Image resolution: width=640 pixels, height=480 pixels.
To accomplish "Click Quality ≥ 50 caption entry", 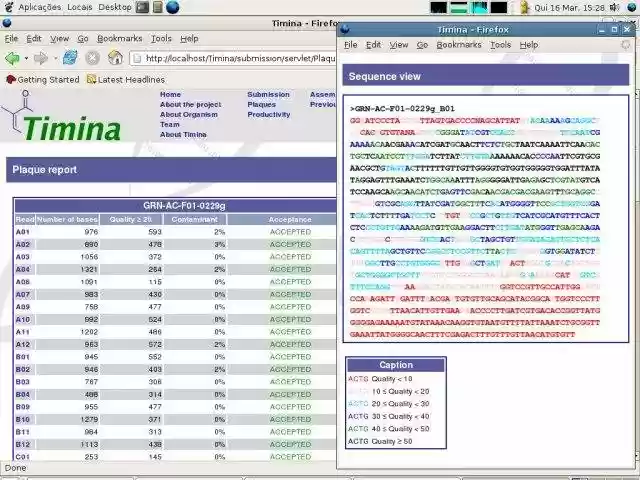I will click(380, 441).
